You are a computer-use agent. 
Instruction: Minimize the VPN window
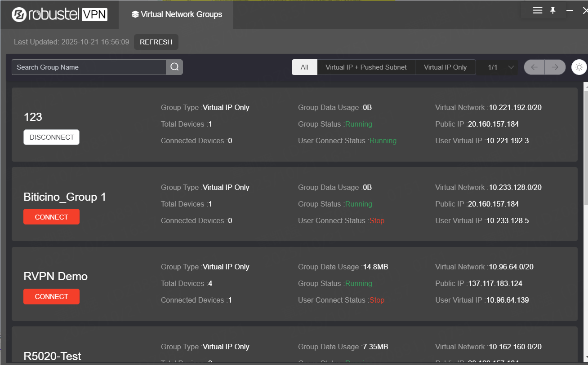pos(570,10)
